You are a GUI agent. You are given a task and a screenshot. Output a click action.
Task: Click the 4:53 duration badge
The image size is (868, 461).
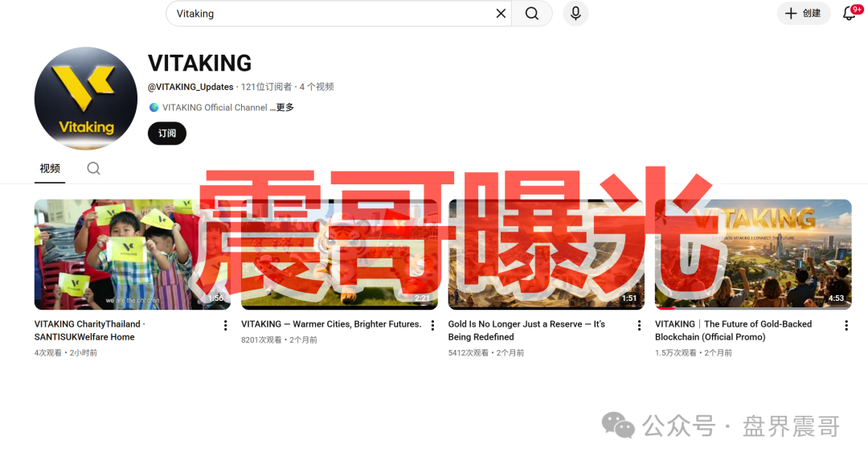836,298
